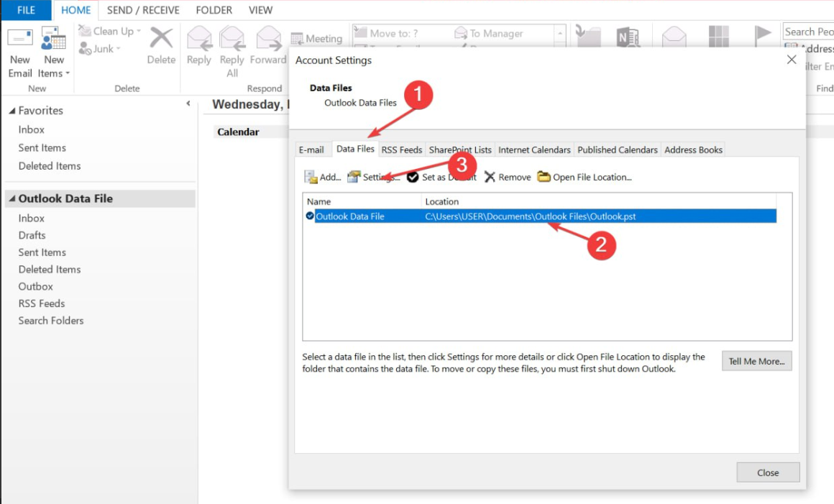The width and height of the screenshot is (834, 504).
Task: Open the RSS Feeds folder
Action: pyautogui.click(x=42, y=303)
